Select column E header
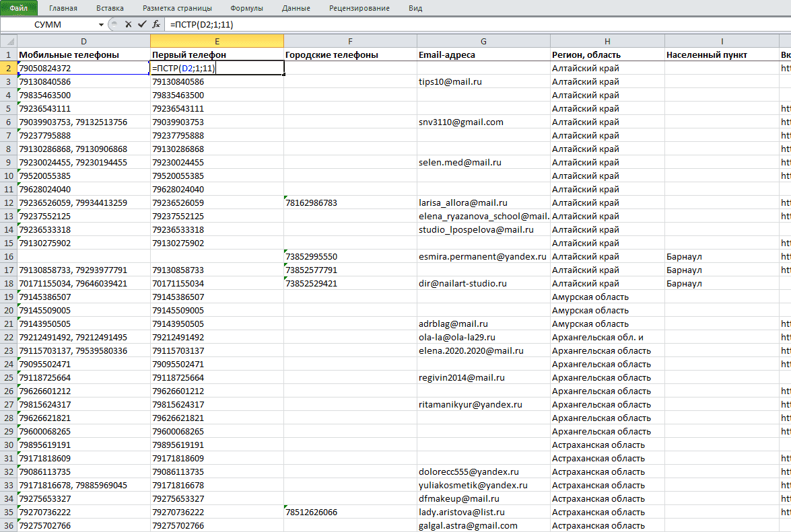This screenshot has height=532, width=791. pos(217,41)
